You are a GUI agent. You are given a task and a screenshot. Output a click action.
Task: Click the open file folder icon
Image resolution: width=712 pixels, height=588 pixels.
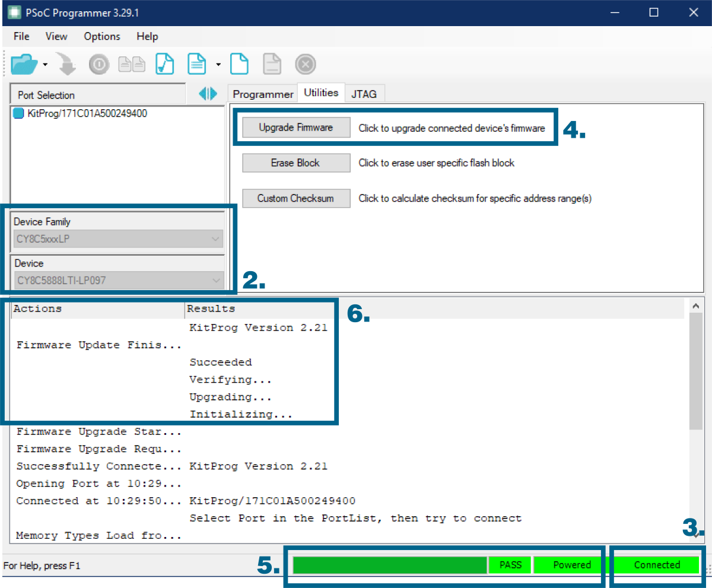pyautogui.click(x=24, y=63)
